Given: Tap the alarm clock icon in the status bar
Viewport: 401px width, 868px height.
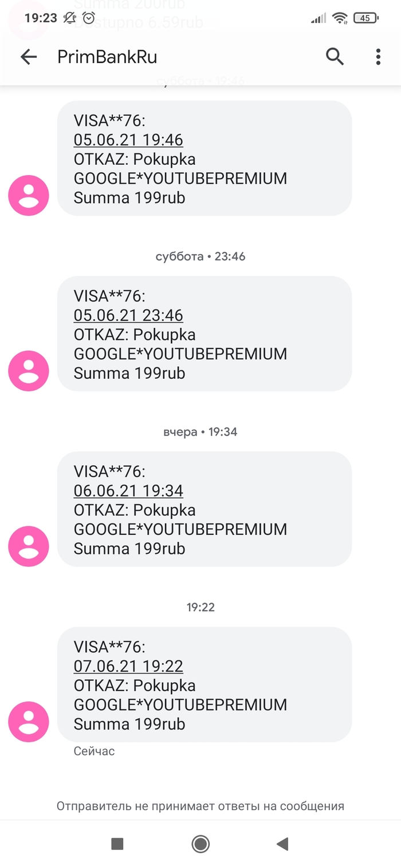Looking at the screenshot, I should (88, 18).
